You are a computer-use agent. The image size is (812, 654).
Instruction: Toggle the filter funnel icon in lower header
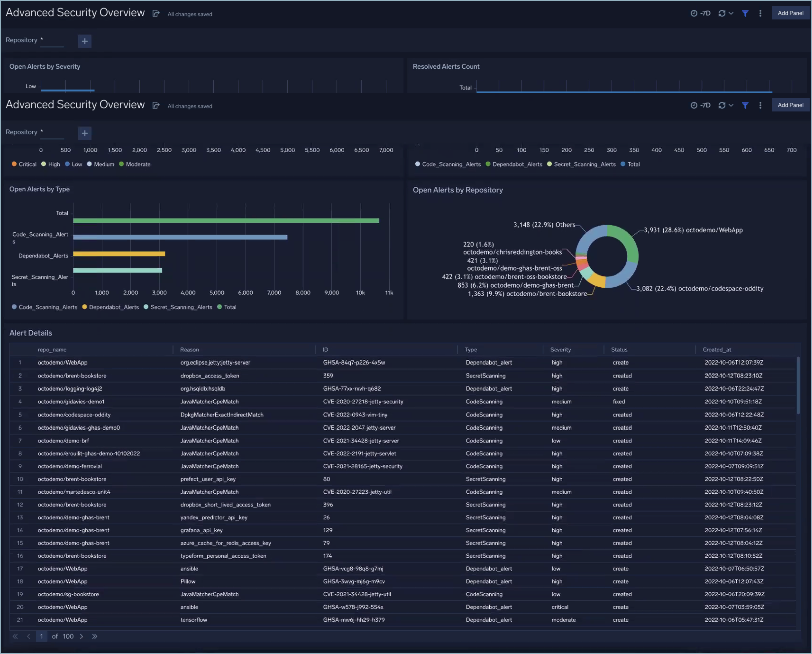click(745, 105)
